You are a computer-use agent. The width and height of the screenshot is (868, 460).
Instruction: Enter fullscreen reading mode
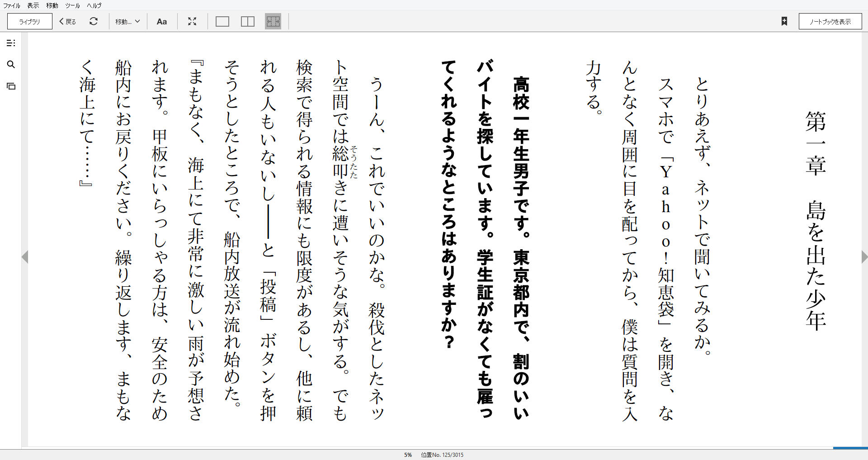click(x=193, y=21)
